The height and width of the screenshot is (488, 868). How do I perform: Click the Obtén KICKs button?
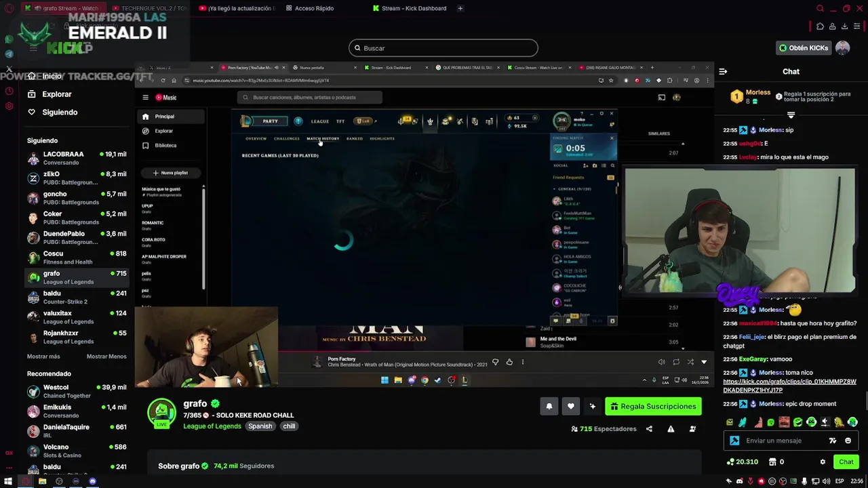pos(804,48)
